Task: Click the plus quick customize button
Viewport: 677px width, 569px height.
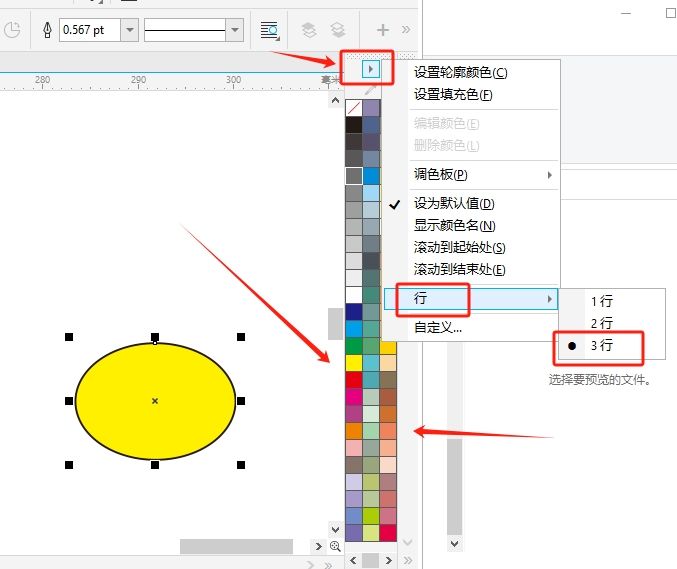Action: [x=383, y=30]
